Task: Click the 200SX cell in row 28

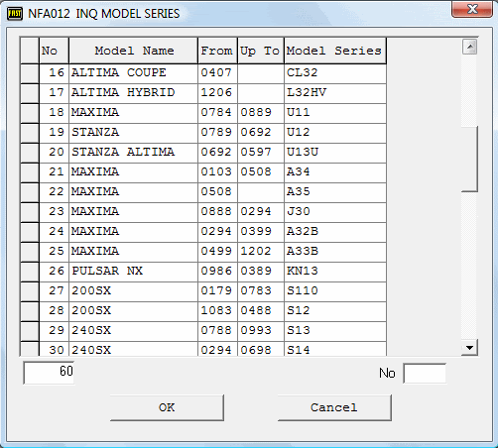Action: (x=133, y=311)
